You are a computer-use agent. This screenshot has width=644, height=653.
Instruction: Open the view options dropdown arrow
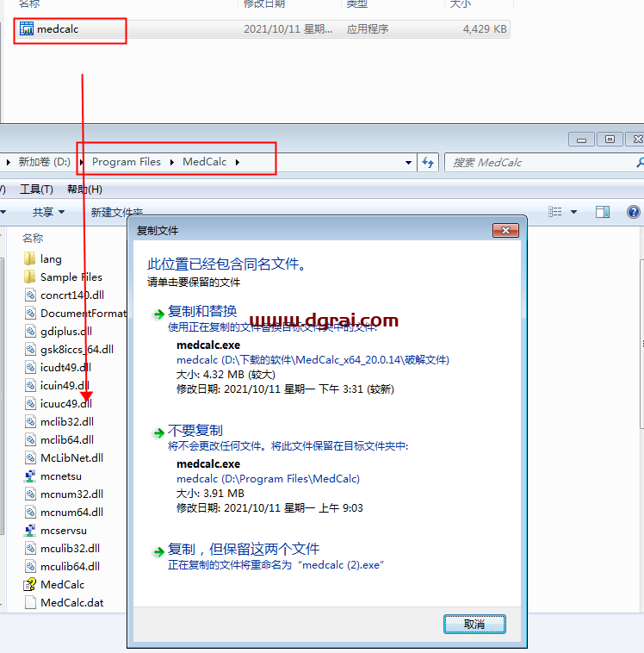(x=573, y=212)
